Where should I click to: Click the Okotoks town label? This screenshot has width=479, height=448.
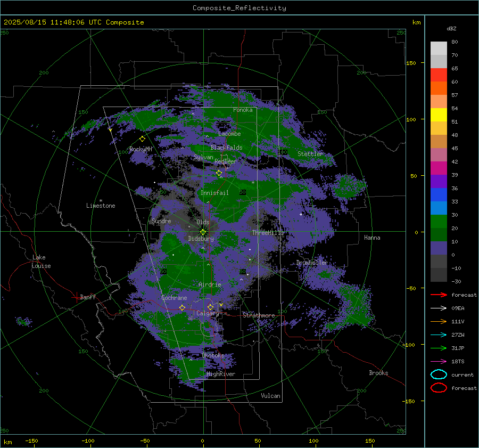click(x=213, y=355)
